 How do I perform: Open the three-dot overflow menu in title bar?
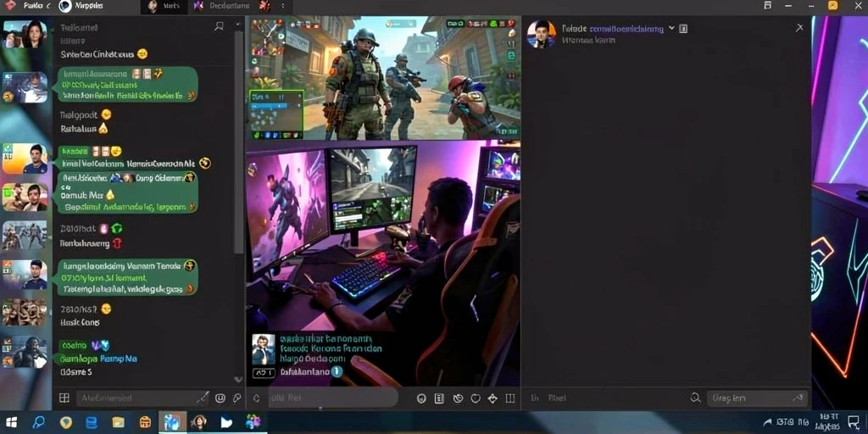coord(283,6)
